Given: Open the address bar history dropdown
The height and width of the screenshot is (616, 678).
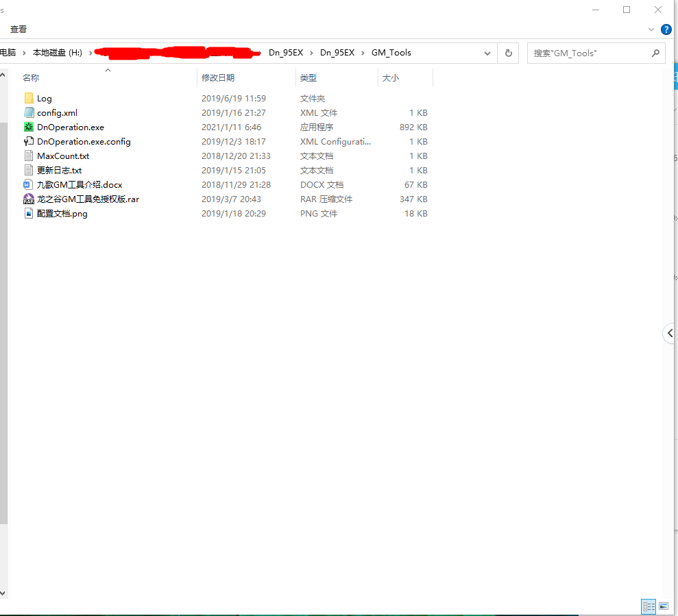Looking at the screenshot, I should coord(487,53).
